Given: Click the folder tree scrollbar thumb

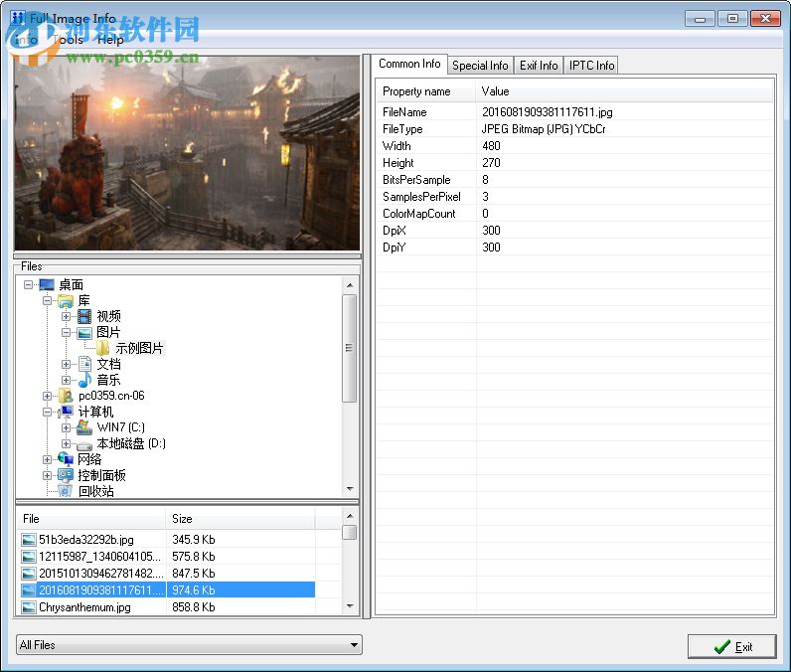Looking at the screenshot, I should pos(350,348).
